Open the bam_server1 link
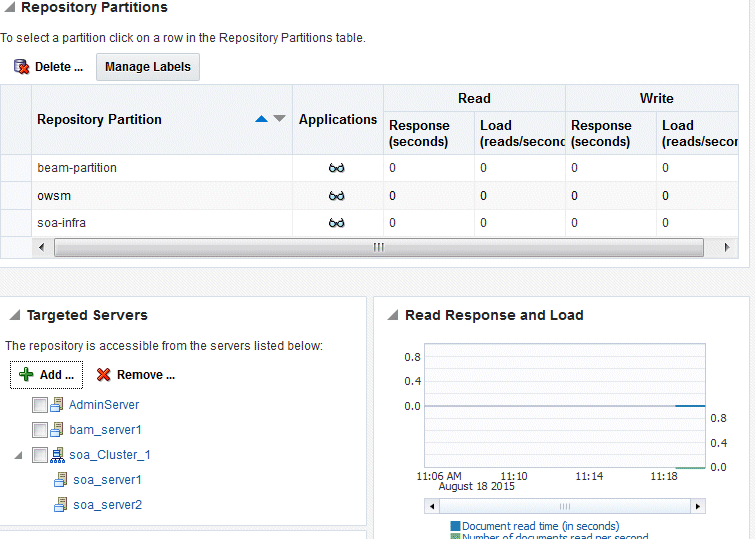The height and width of the screenshot is (539, 755). 105,430
